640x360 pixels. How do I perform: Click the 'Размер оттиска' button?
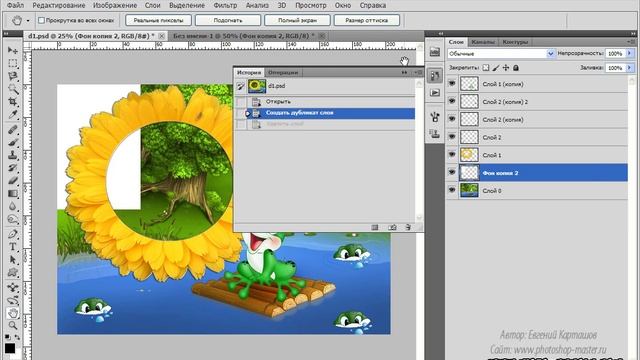(x=367, y=20)
